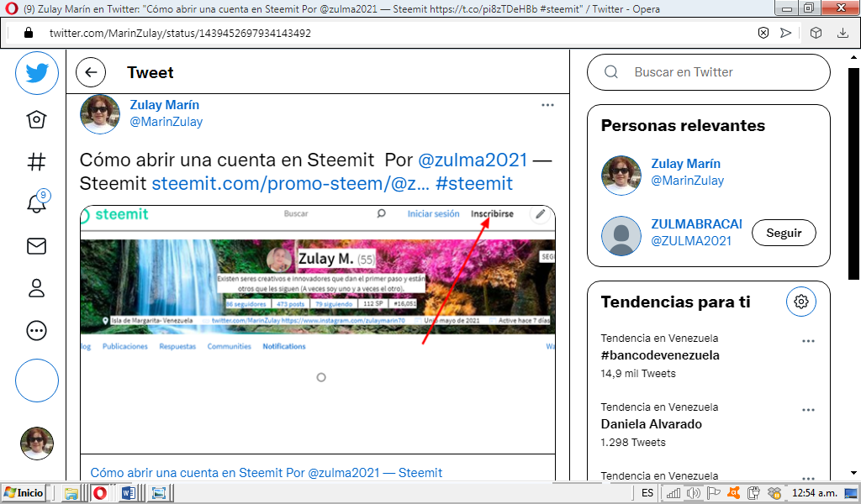Open Zulay Marín tweet author avatar
The height and width of the screenshot is (504, 861).
pos(100,114)
